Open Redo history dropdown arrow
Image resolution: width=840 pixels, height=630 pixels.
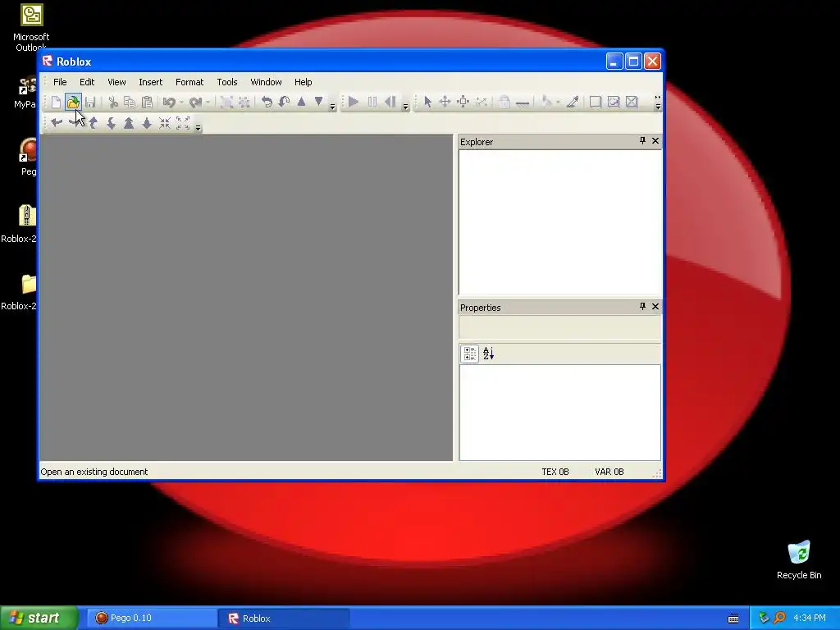click(x=208, y=102)
